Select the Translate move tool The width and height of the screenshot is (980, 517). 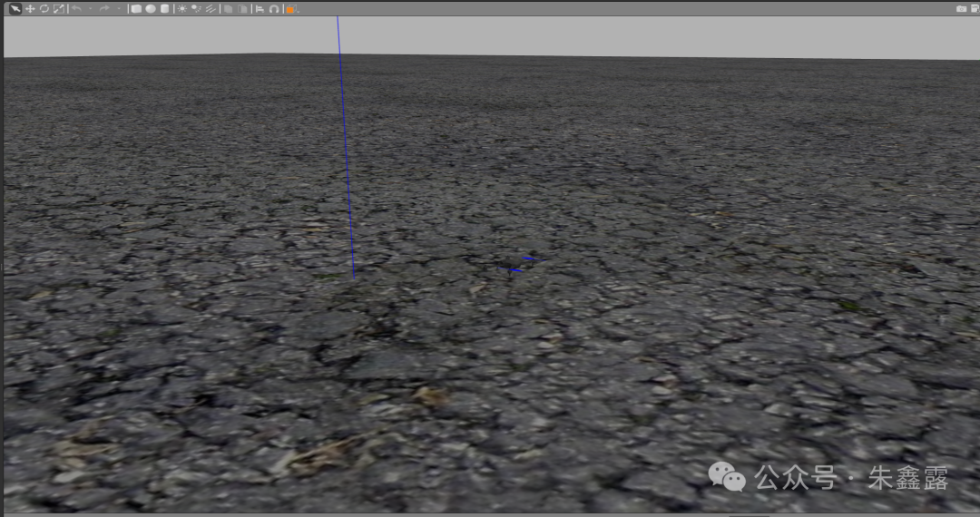point(30,9)
